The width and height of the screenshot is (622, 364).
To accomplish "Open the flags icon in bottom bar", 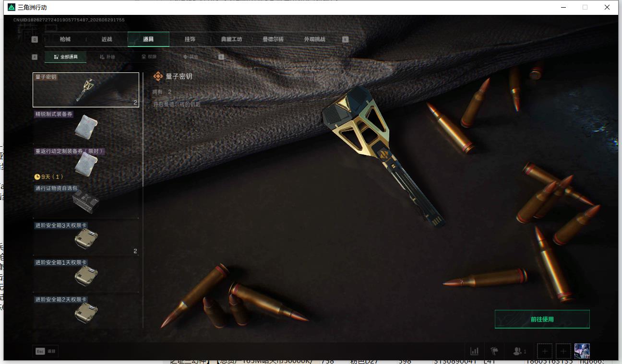I will [x=494, y=351].
